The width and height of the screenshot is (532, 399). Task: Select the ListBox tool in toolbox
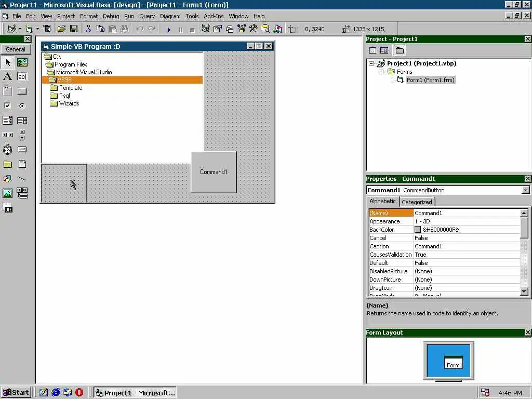(x=22, y=120)
